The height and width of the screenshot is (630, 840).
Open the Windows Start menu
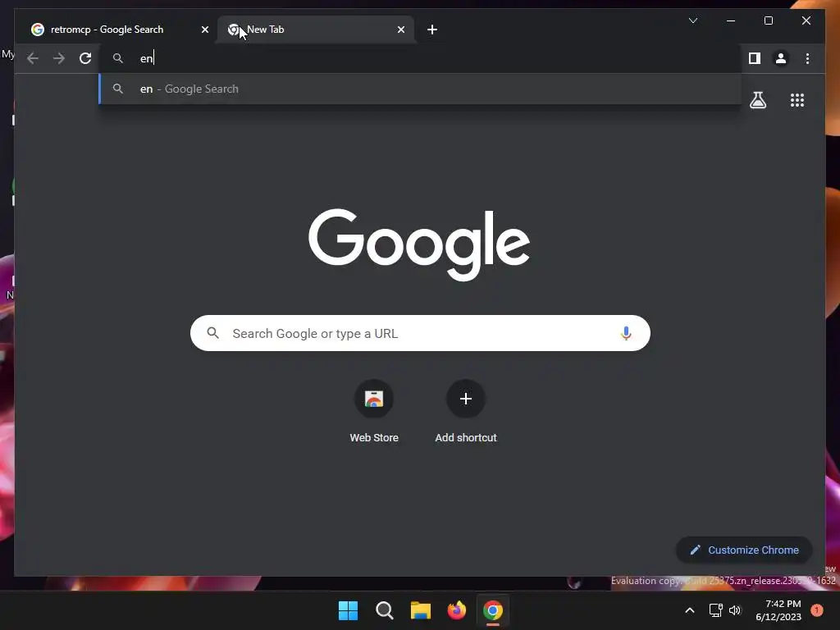point(348,610)
